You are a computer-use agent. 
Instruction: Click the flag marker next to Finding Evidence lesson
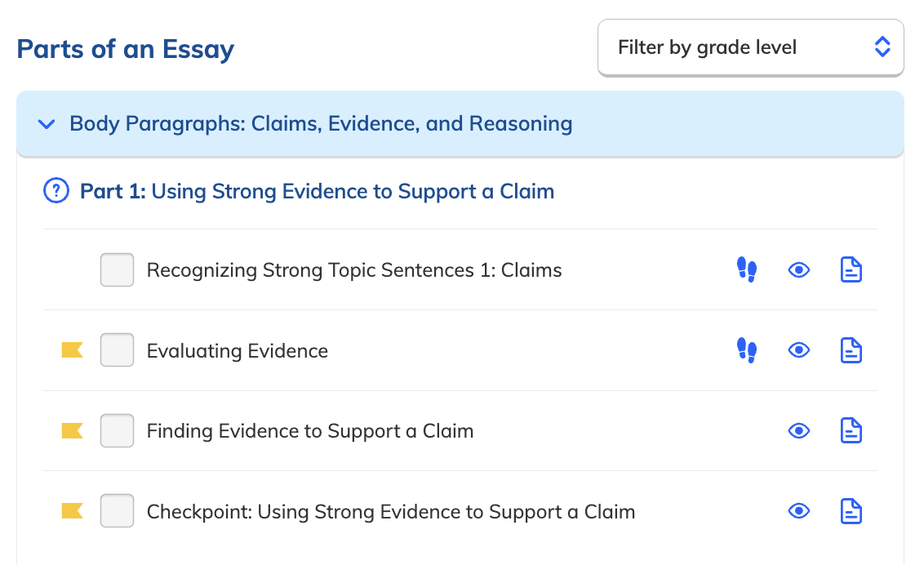pos(72,430)
